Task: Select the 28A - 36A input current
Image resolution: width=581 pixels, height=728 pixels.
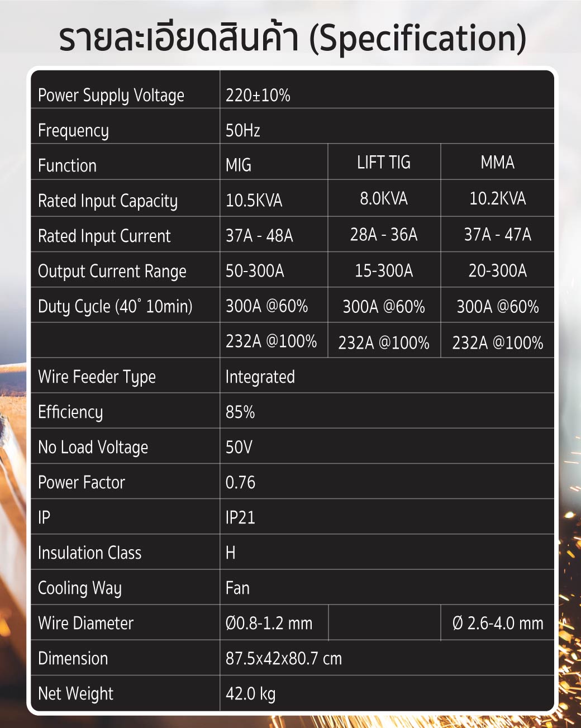Action: [x=384, y=234]
